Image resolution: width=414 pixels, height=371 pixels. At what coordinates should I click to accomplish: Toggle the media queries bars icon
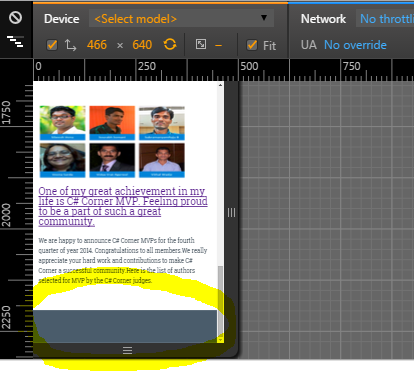(15, 41)
